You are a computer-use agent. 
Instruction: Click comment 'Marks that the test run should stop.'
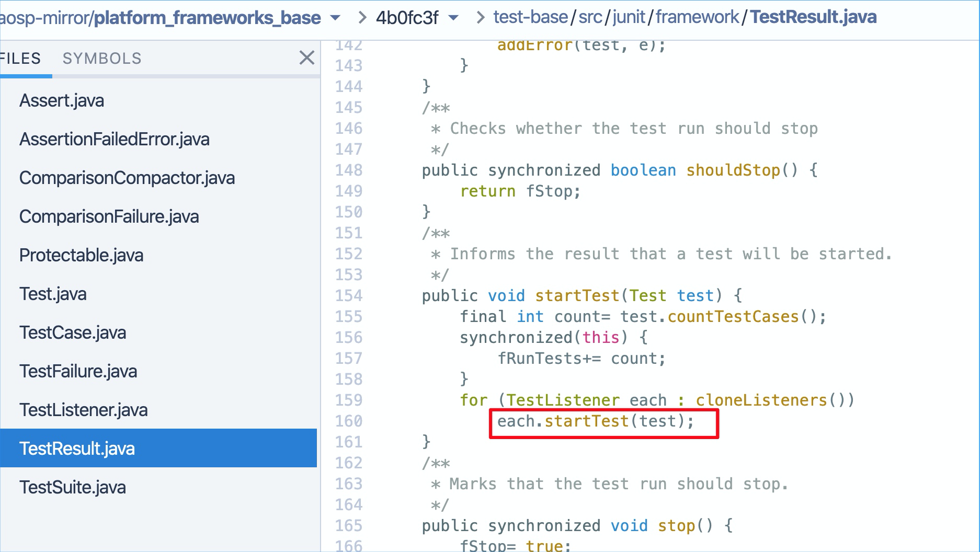pyautogui.click(x=619, y=484)
